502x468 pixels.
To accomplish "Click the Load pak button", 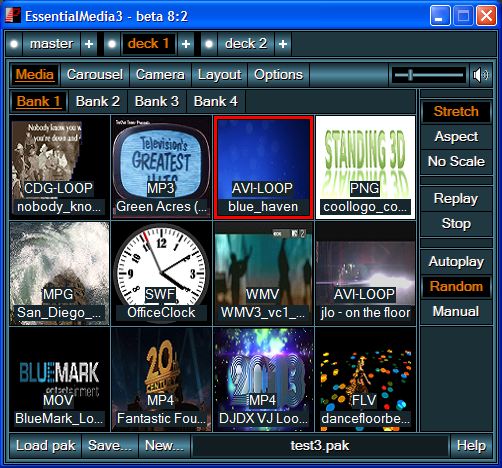I will pyautogui.click(x=46, y=446).
